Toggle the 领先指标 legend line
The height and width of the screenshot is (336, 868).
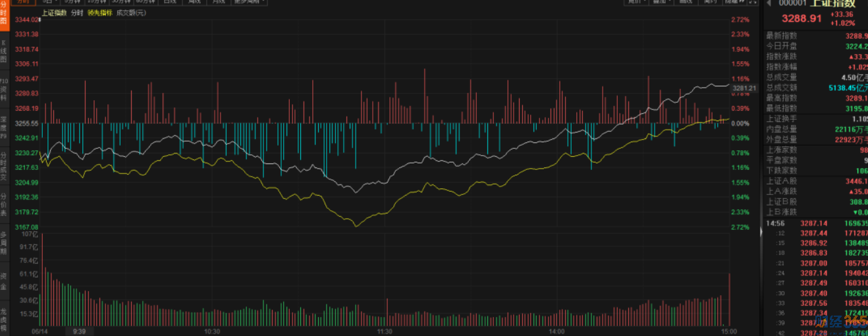tap(99, 13)
